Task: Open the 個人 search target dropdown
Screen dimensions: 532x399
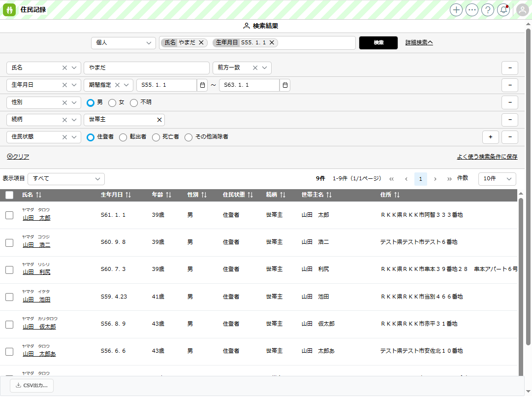Action: tap(123, 43)
